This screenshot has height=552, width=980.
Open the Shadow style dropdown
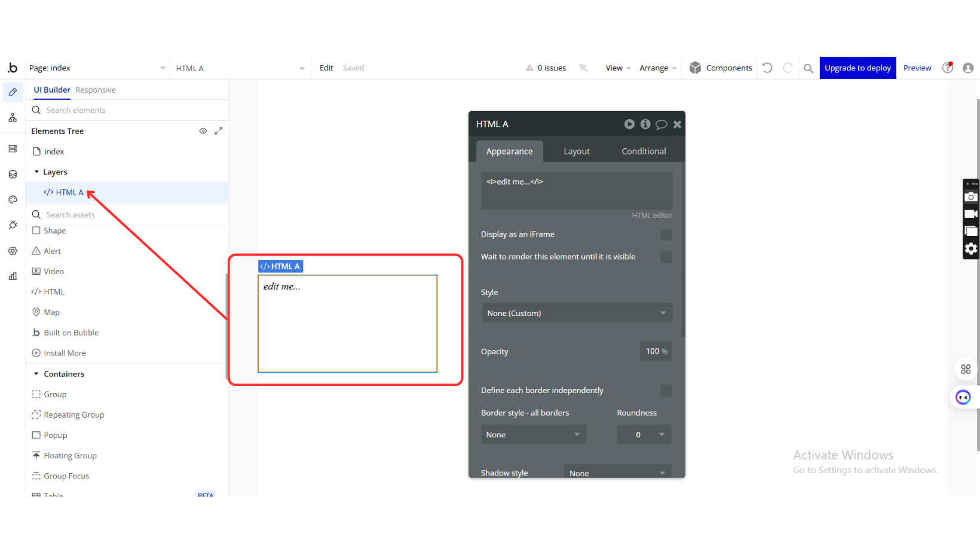tap(618, 472)
